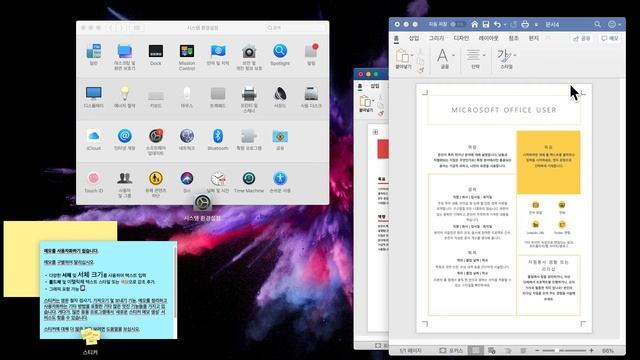
Task: Switch to Draw (그리기) ribbon tab
Action: (x=436, y=38)
